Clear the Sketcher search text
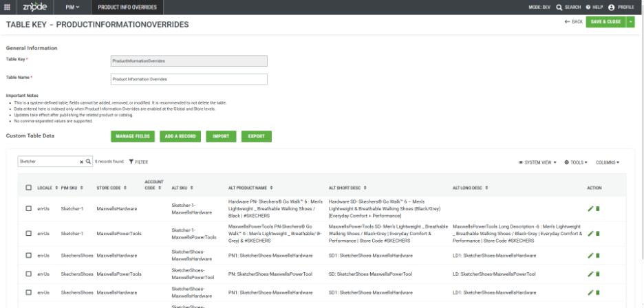Screen dimensions: 644x308 coord(81,162)
